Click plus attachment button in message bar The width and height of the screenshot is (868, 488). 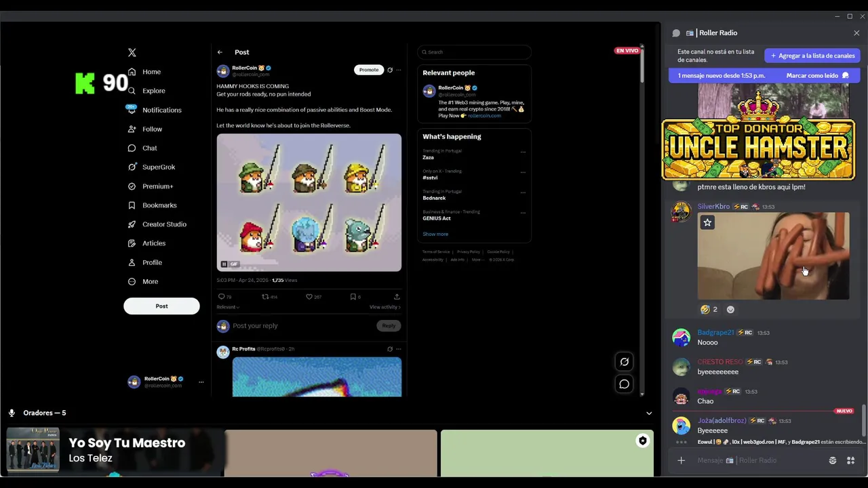coord(682,461)
